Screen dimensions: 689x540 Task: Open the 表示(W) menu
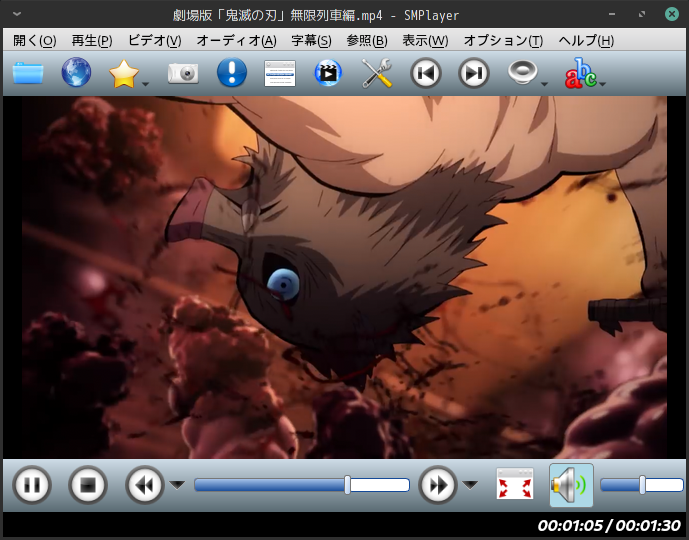tap(425, 41)
